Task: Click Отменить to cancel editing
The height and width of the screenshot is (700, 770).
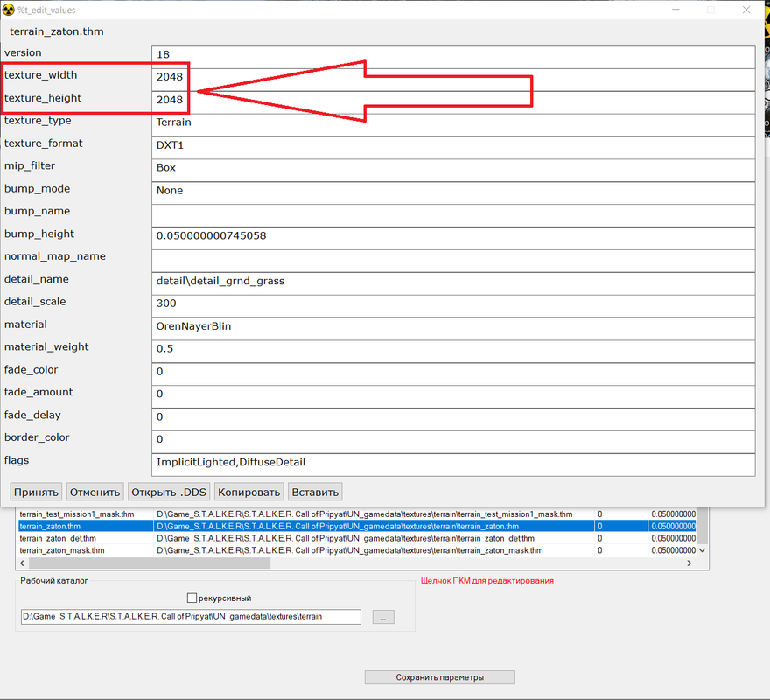Action: (x=94, y=493)
